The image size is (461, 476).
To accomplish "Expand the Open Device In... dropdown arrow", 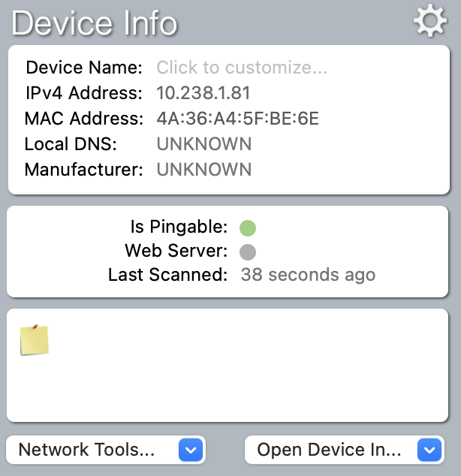I will (429, 450).
